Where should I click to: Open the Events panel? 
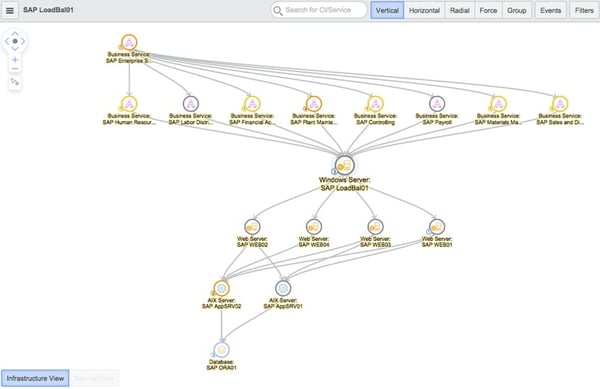(x=550, y=10)
